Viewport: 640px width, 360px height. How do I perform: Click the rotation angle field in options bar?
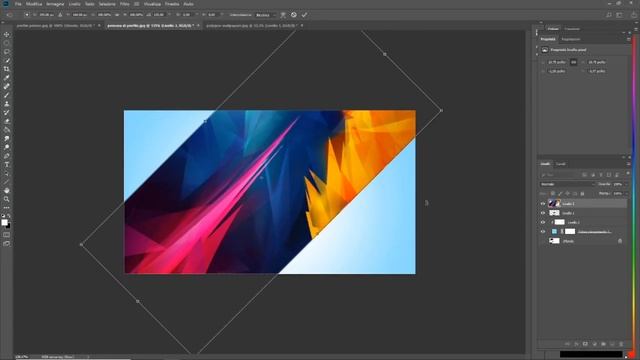[x=159, y=15]
